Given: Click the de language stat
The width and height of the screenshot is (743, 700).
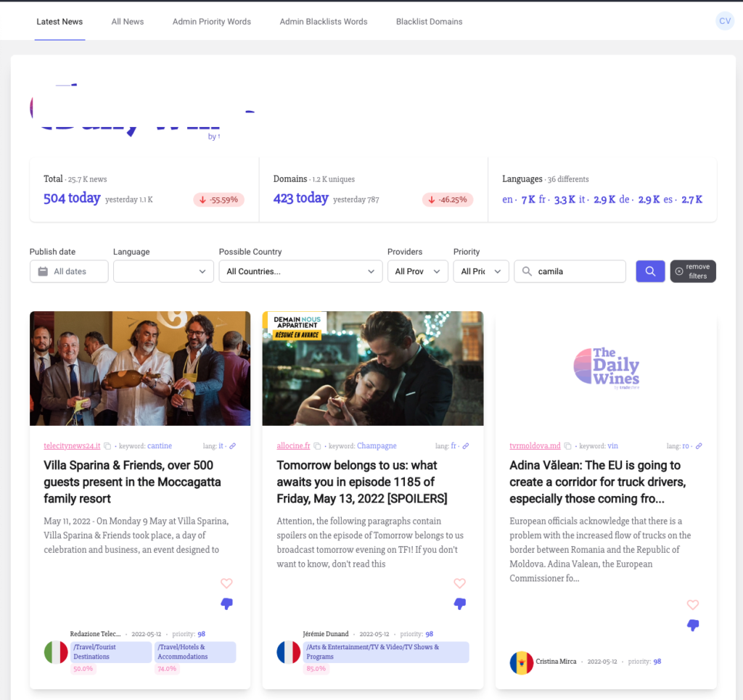Looking at the screenshot, I should pyautogui.click(x=639, y=199).
